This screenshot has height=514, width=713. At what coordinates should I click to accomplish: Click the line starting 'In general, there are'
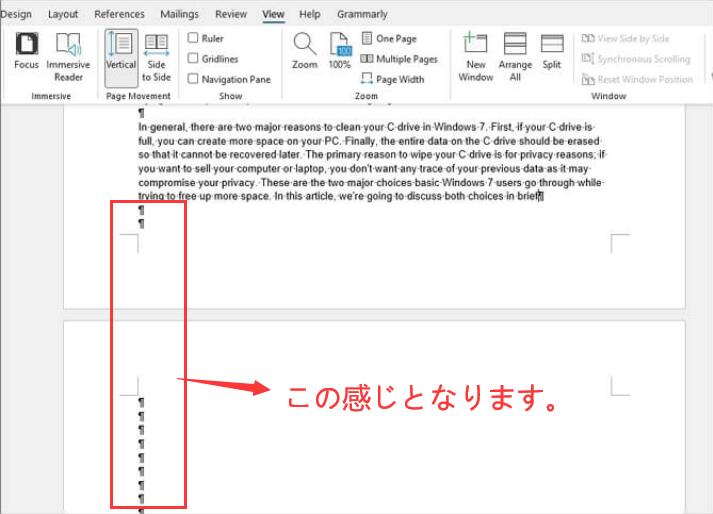[366, 127]
